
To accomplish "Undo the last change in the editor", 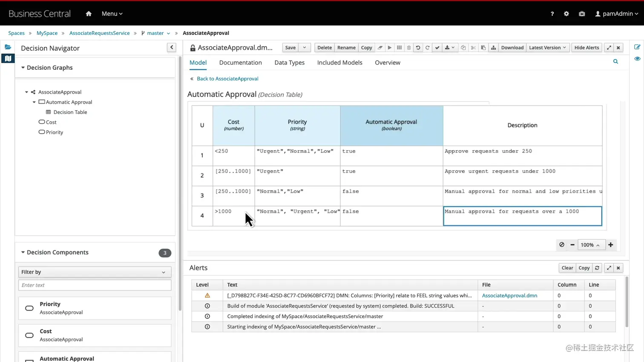I will (x=418, y=48).
